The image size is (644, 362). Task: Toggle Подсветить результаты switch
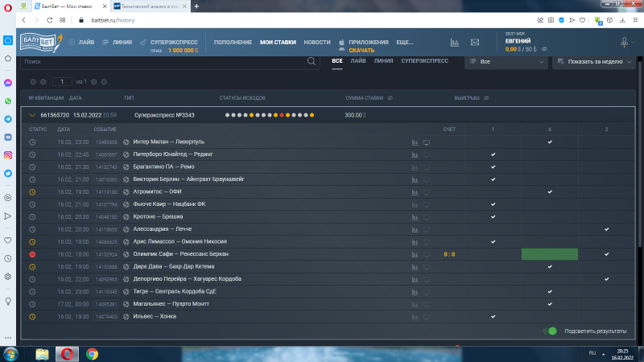(550, 331)
